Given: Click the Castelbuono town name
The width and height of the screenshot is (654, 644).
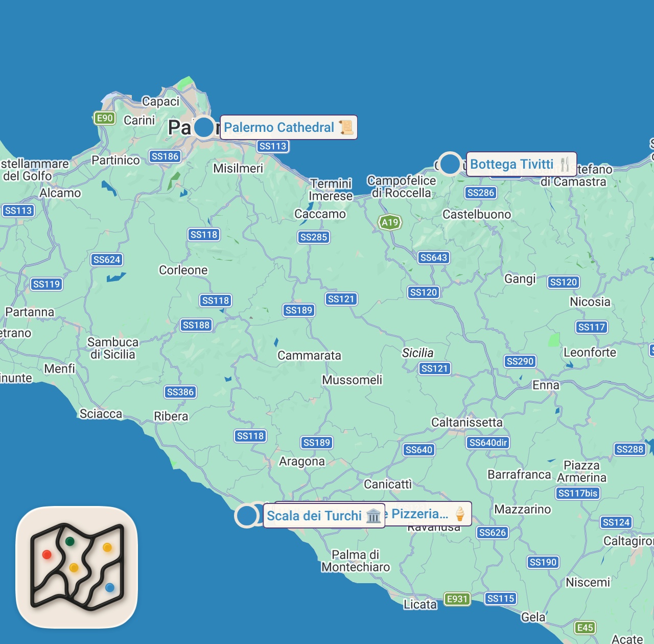Looking at the screenshot, I should [x=477, y=214].
